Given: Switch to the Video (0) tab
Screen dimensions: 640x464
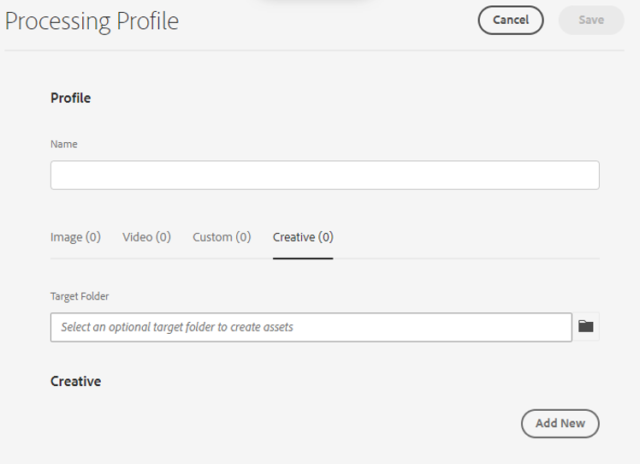Looking at the screenshot, I should click(x=147, y=237).
